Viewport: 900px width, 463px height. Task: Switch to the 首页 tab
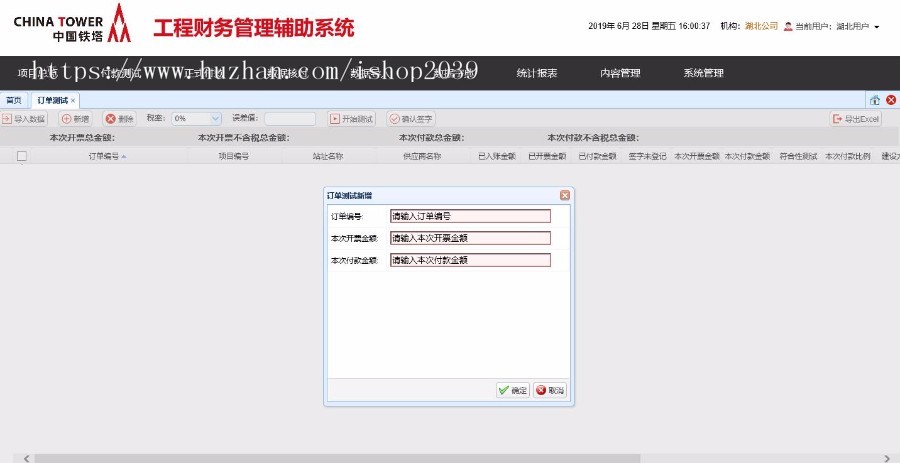(x=14, y=100)
